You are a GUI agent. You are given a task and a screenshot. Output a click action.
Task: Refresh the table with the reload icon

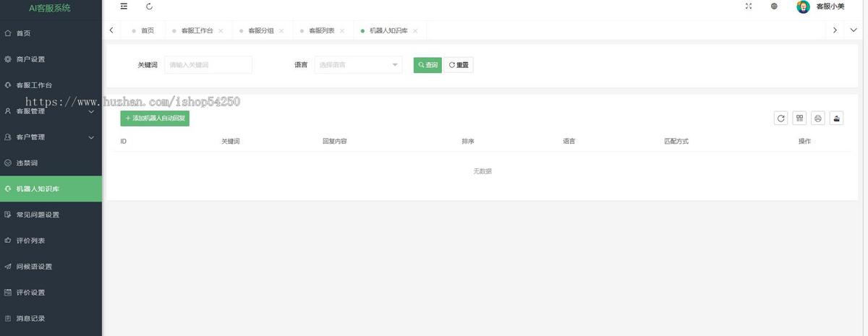[x=780, y=119]
